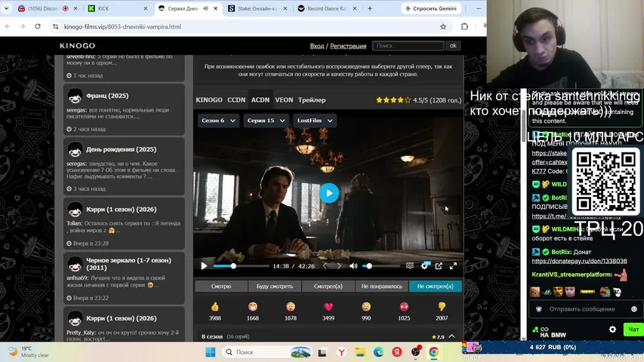Open the LostFilm voiceover dropdown

click(315, 121)
